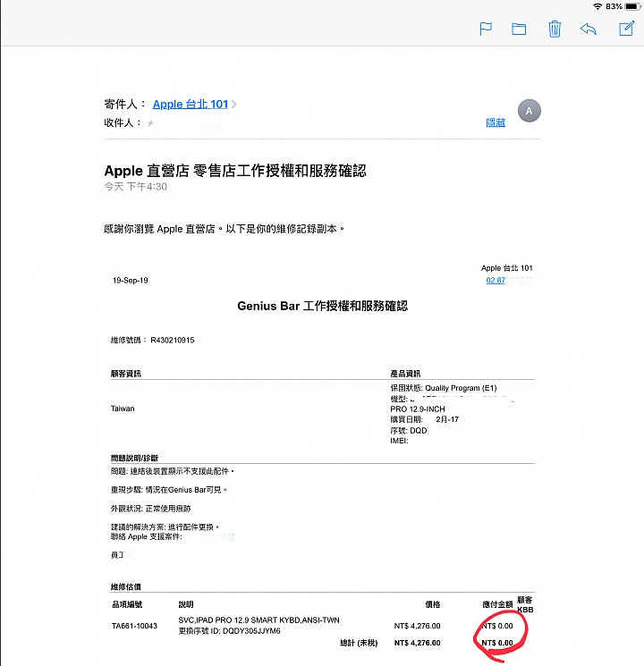Select PRO 12.9-INCH model text

click(x=418, y=409)
